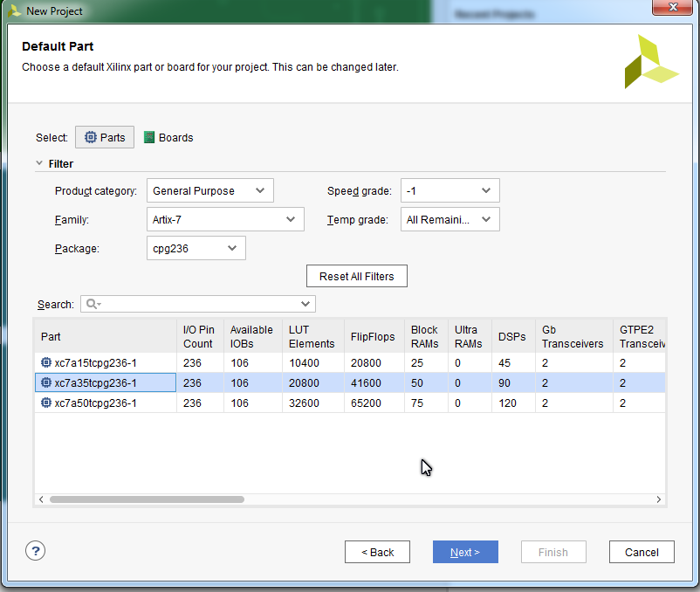Click the chip icon beside xc7a15tcpg236-1
The width and height of the screenshot is (700, 592).
[x=46, y=362]
